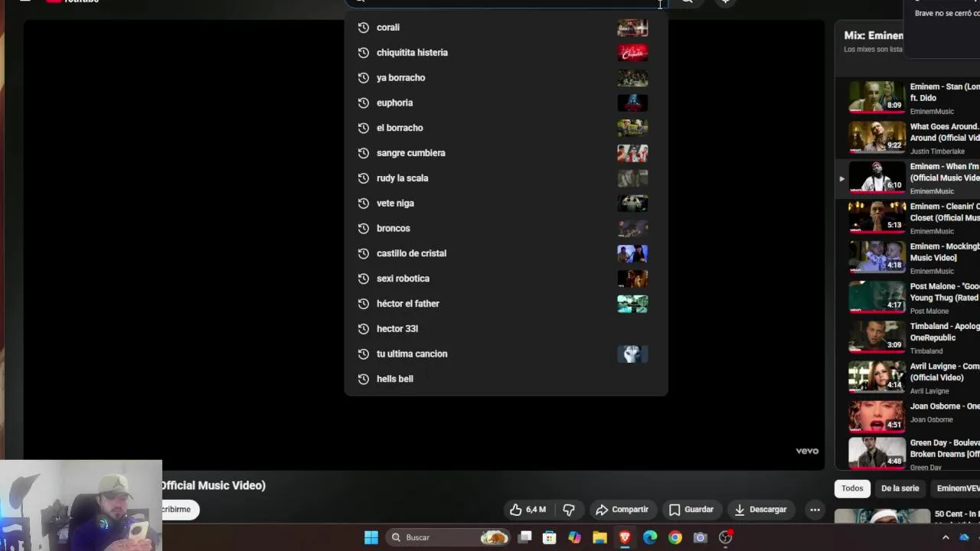This screenshot has width=980, height=551.
Task: Open the Eminem - Mockingbird title
Action: coord(945,252)
